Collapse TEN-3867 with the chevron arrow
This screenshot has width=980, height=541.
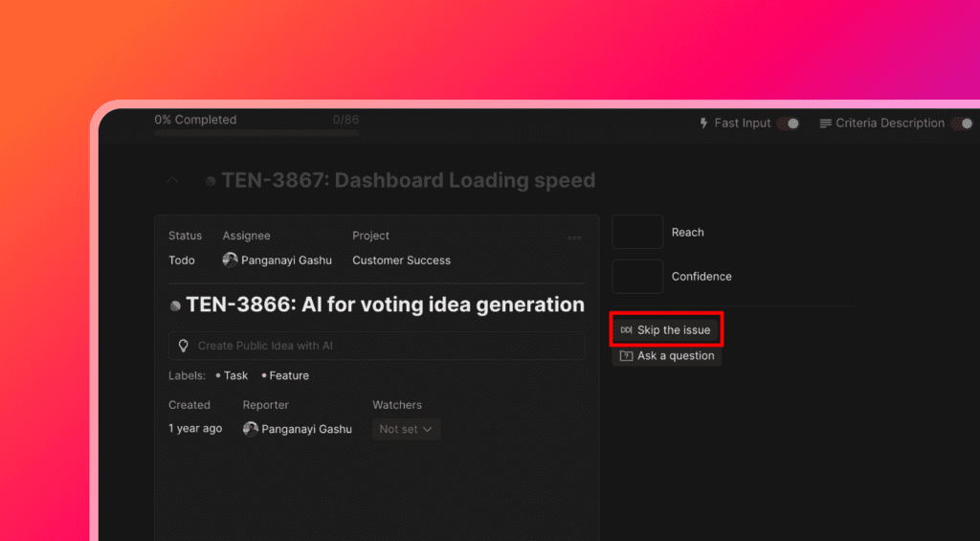click(172, 180)
